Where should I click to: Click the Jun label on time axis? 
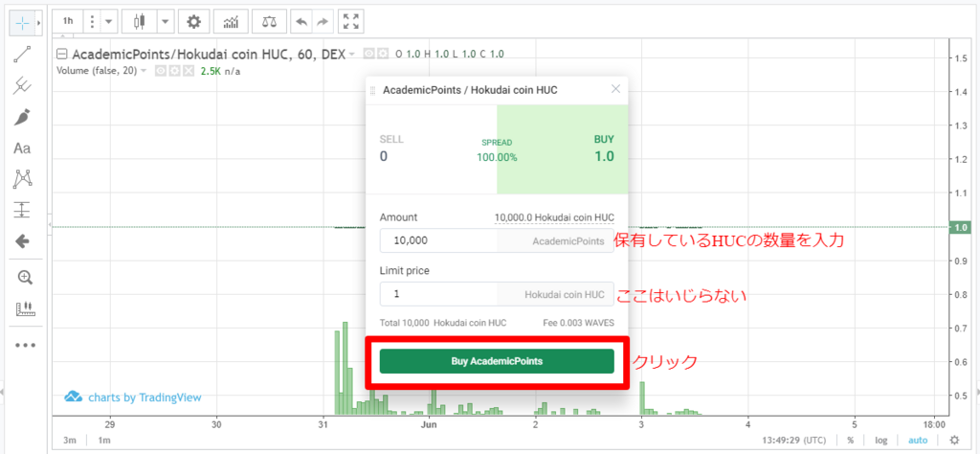(429, 423)
